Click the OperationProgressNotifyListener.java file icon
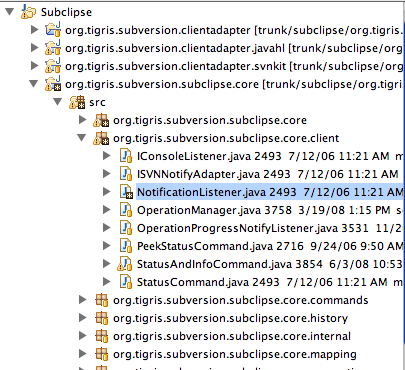The height and width of the screenshot is (370, 405). (126, 228)
